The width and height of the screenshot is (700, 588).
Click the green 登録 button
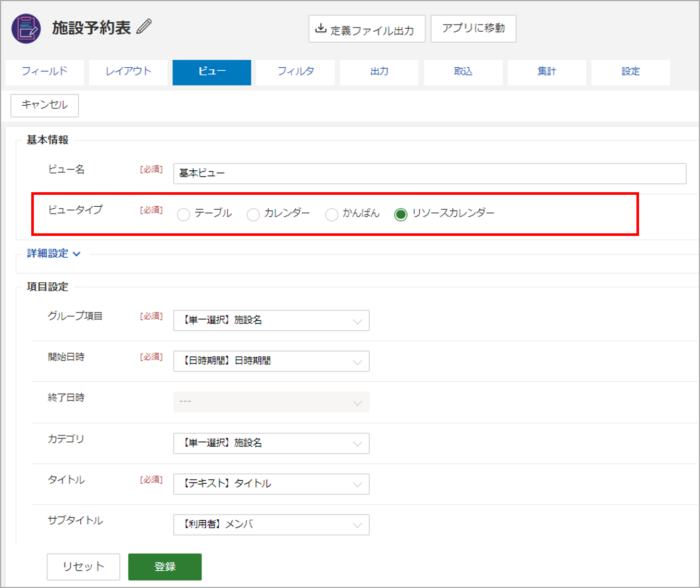click(165, 567)
